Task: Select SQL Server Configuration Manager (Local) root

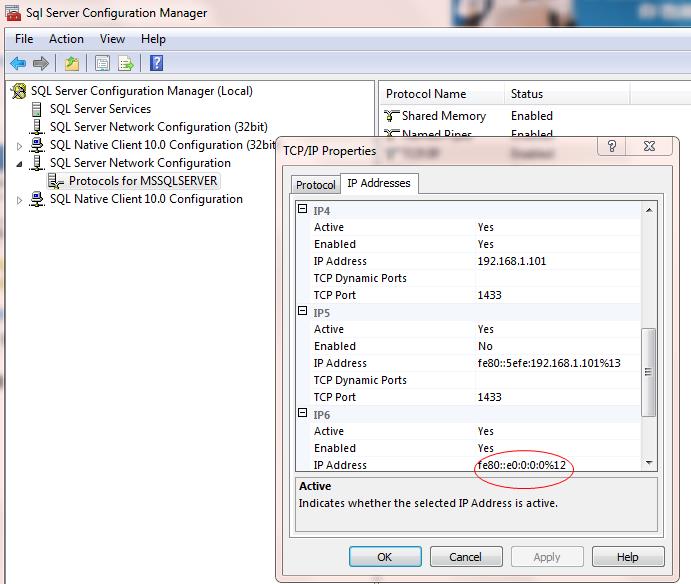Action: pyautogui.click(x=141, y=91)
